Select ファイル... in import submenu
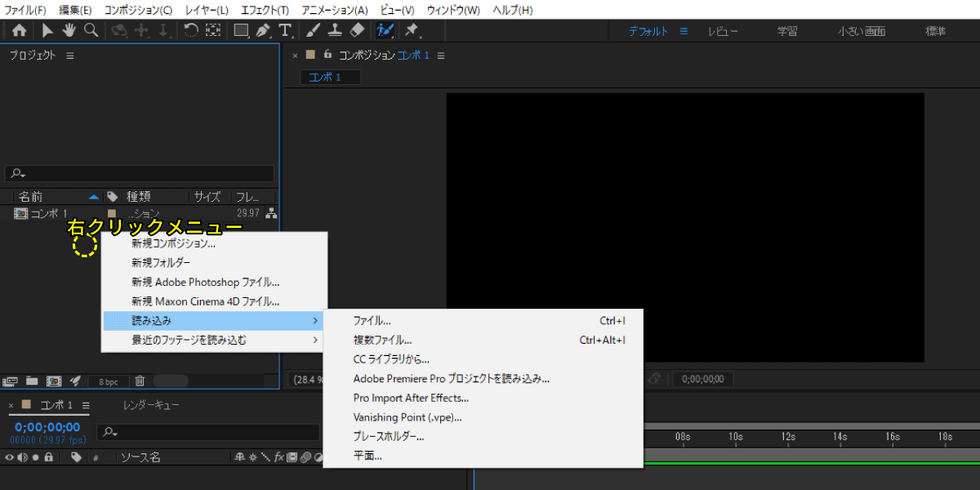This screenshot has height=490, width=980. [483, 321]
